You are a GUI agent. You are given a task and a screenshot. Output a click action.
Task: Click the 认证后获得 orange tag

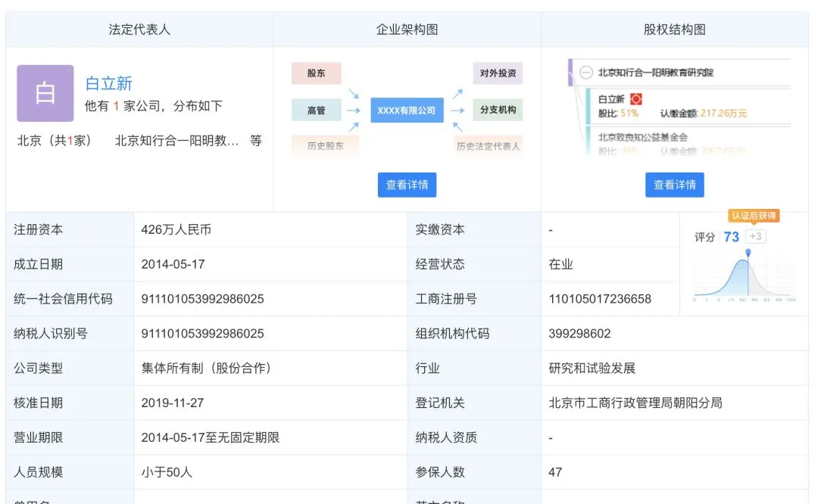tap(754, 216)
